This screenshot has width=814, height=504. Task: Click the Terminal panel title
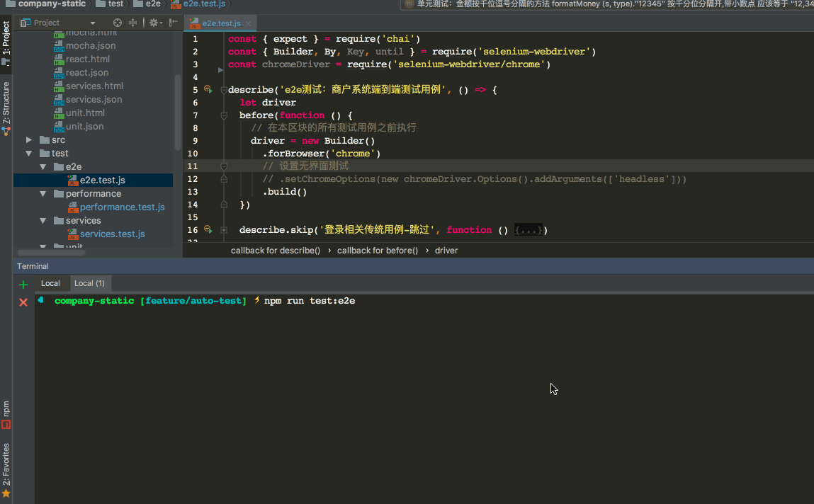coord(33,266)
